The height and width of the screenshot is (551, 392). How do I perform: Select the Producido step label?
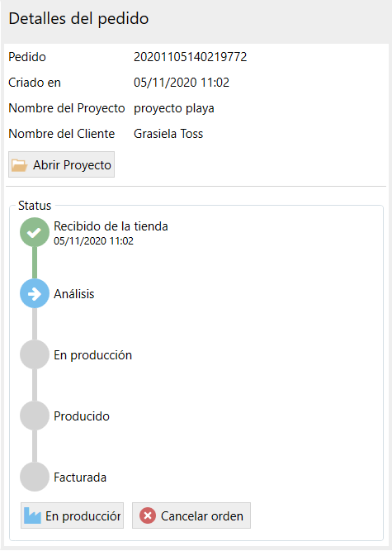(x=82, y=416)
